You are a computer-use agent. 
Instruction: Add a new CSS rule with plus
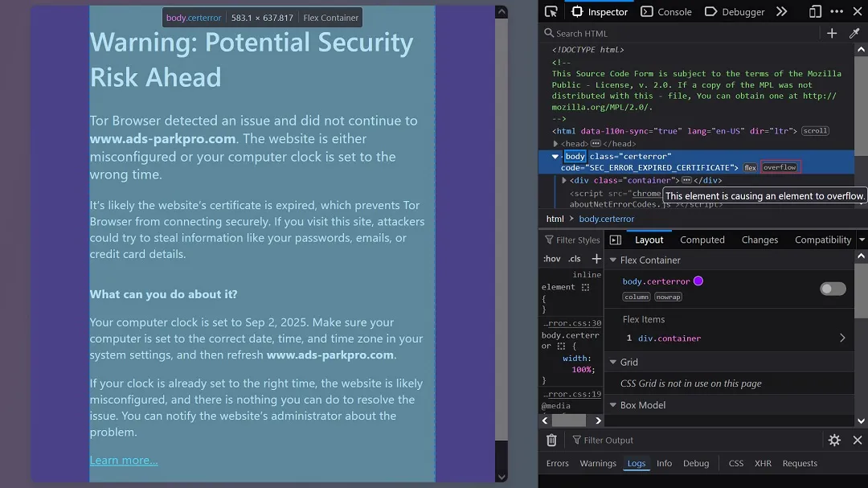[x=596, y=259]
